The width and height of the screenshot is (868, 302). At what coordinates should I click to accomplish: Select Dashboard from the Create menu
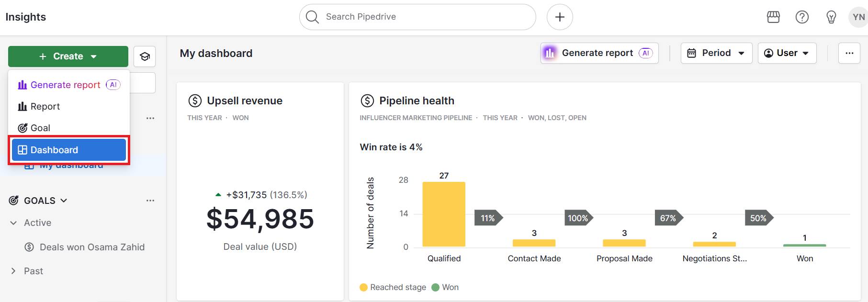(69, 150)
